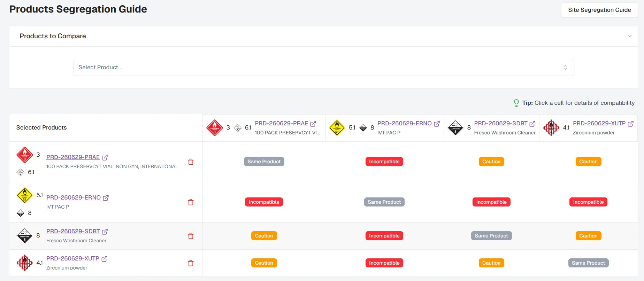Remove PRD-260629-ERNO using its trash icon
644x281 pixels.
click(191, 202)
